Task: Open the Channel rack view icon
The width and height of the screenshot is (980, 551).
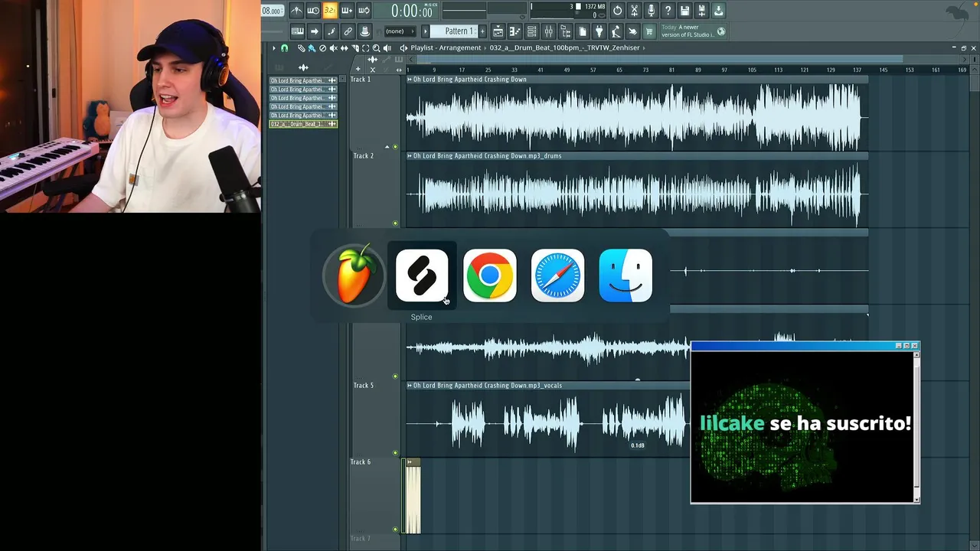Action: (x=531, y=31)
